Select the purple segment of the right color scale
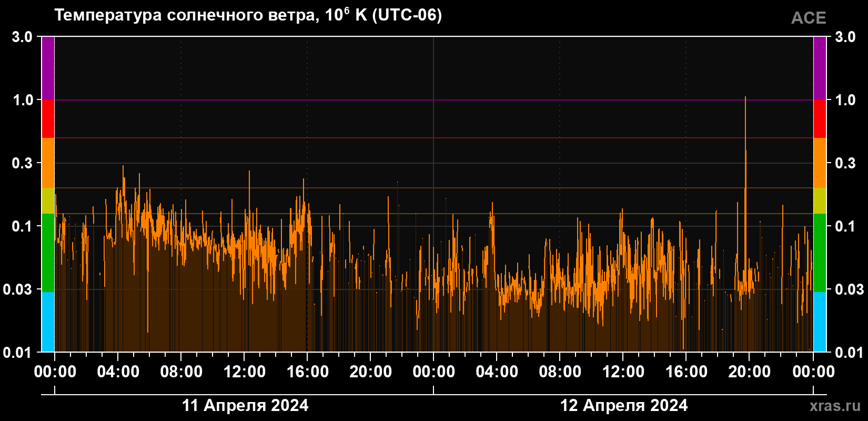 (x=820, y=68)
